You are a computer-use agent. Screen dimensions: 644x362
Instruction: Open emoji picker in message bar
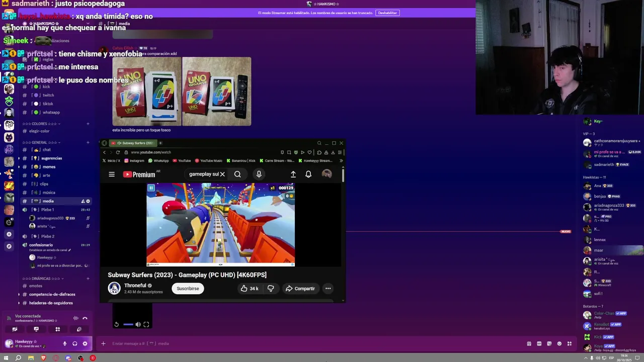pyautogui.click(x=559, y=343)
